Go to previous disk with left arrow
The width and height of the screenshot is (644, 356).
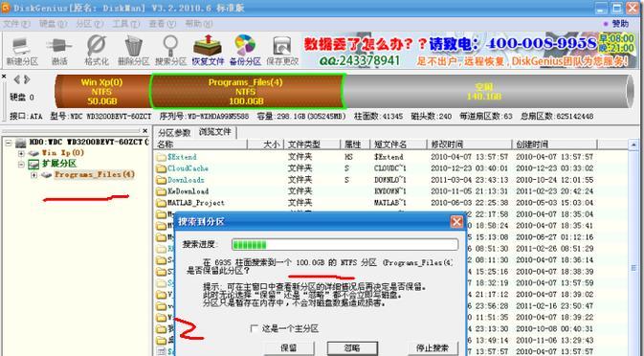(x=17, y=79)
